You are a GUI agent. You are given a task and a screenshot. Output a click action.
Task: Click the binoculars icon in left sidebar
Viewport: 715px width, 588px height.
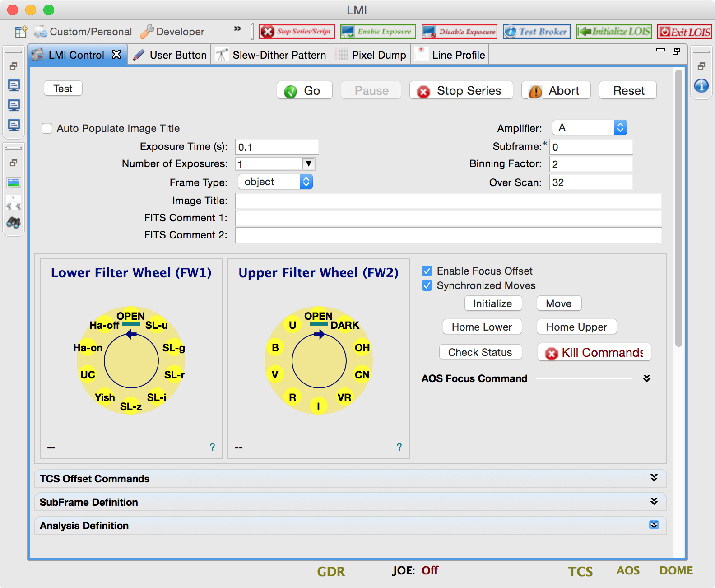[14, 222]
